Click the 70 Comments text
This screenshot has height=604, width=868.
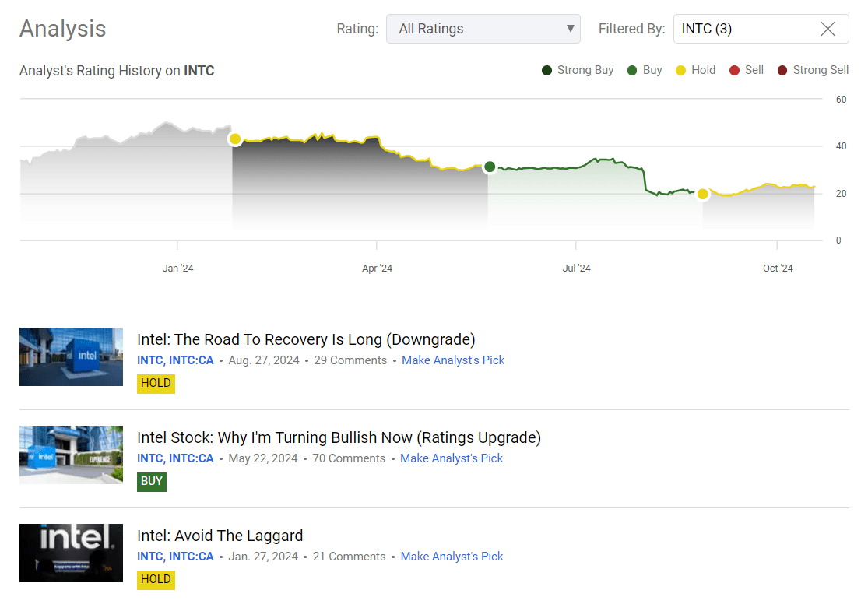[x=349, y=458]
